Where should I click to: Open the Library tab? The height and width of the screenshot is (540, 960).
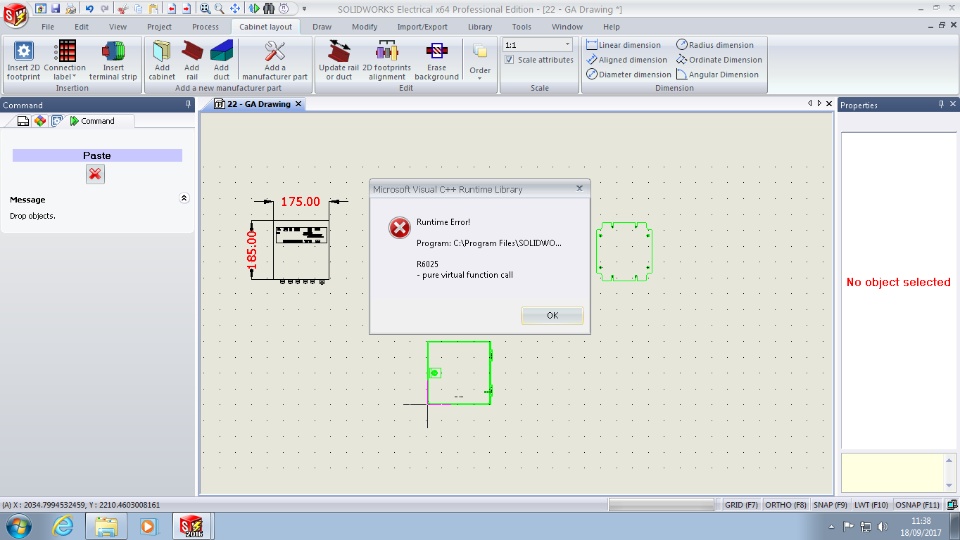[x=480, y=27]
